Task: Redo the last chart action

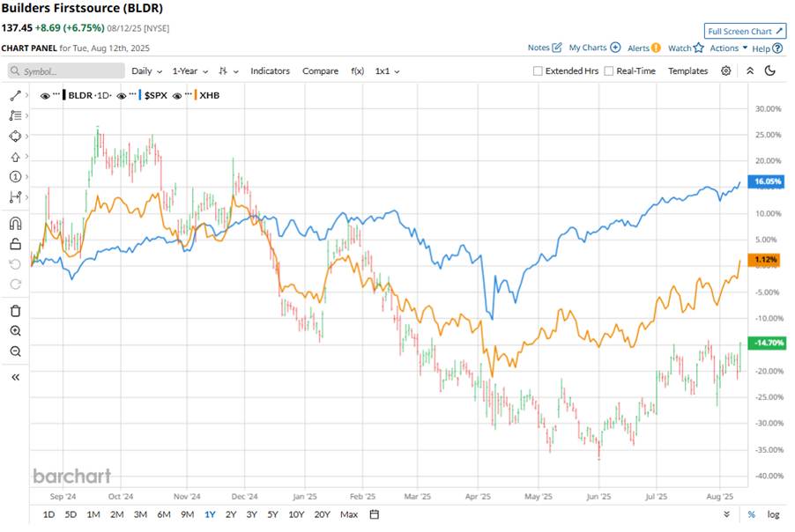Action: [15, 284]
